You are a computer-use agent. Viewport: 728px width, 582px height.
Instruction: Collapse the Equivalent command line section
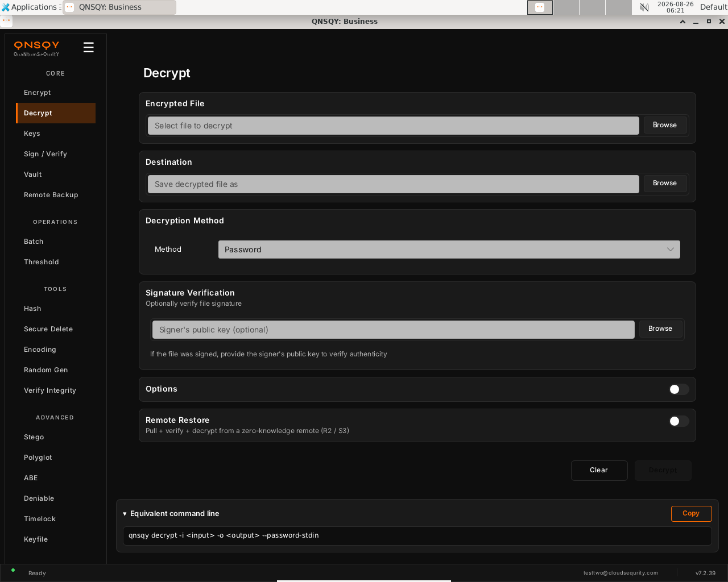pos(171,513)
